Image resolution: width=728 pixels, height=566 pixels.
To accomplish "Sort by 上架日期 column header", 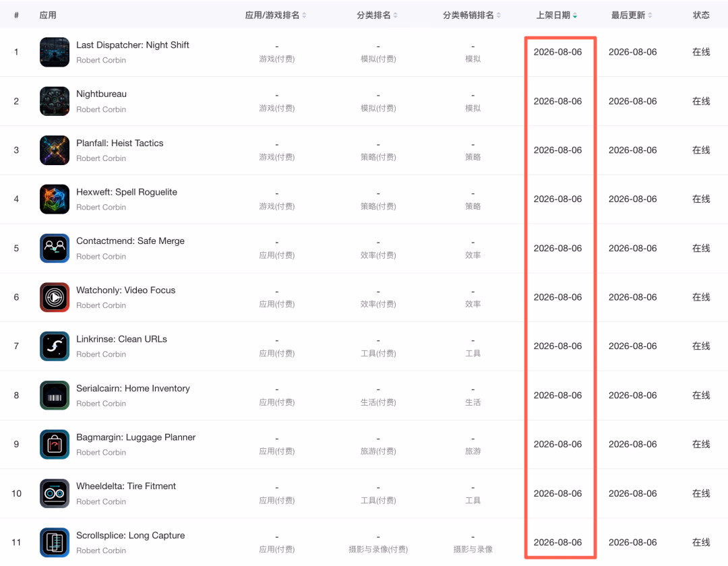I will point(557,15).
